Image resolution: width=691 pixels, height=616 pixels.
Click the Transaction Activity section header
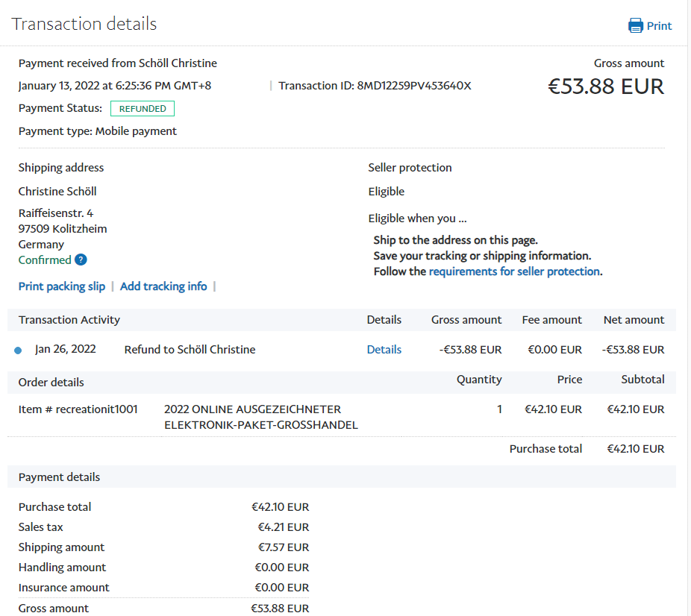69,320
